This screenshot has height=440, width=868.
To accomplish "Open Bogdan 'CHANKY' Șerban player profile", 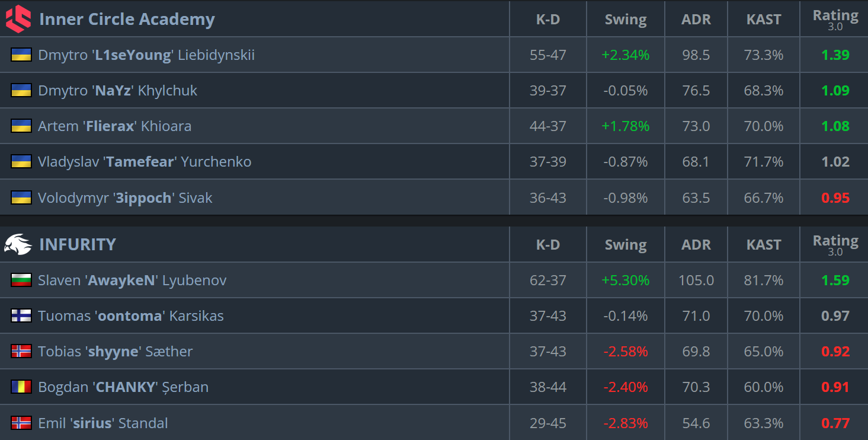I will 123,387.
